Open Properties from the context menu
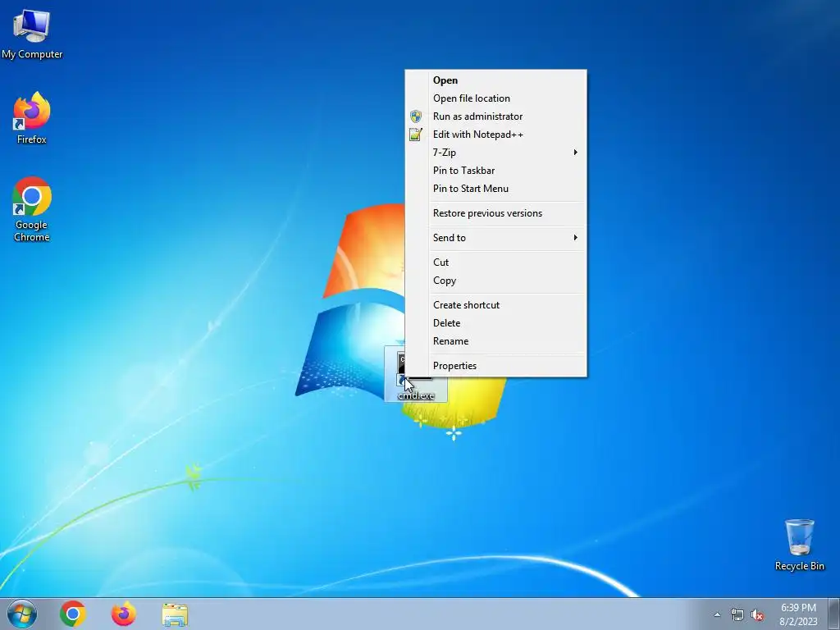The image size is (840, 630). (495, 366)
